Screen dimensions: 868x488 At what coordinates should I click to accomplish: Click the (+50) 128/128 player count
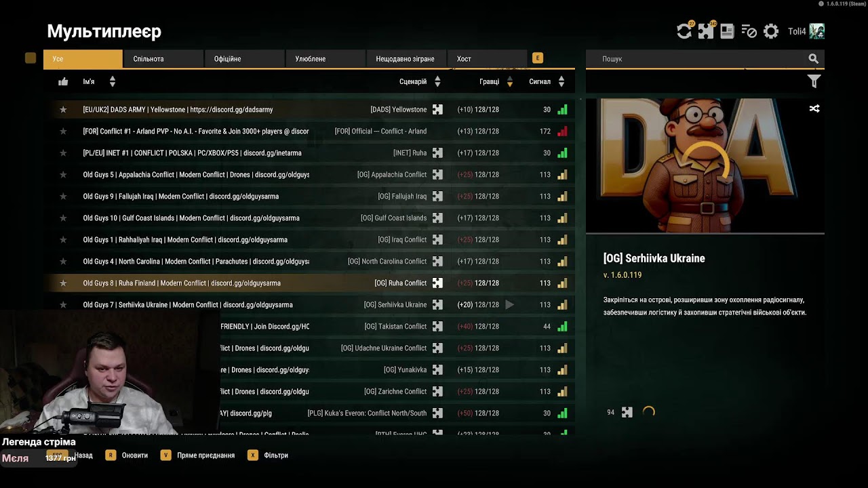478,413
